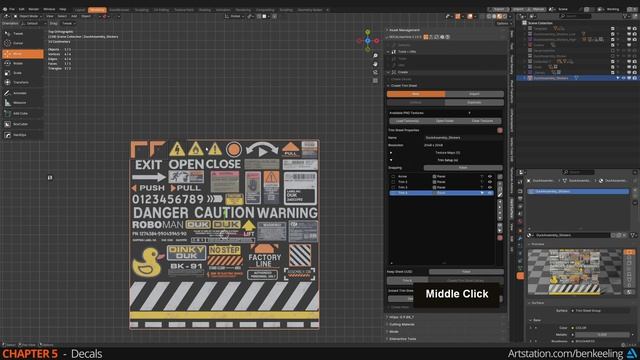Click the material preview thumbnail

[575, 272]
